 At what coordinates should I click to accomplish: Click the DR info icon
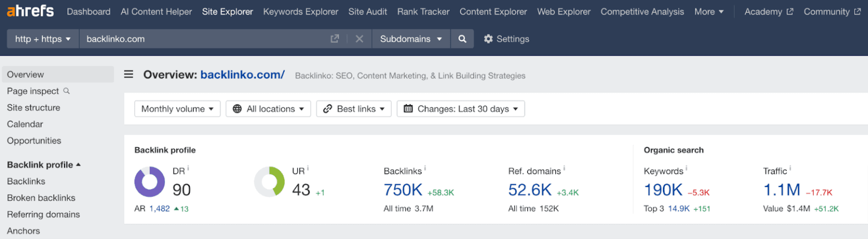(188, 168)
